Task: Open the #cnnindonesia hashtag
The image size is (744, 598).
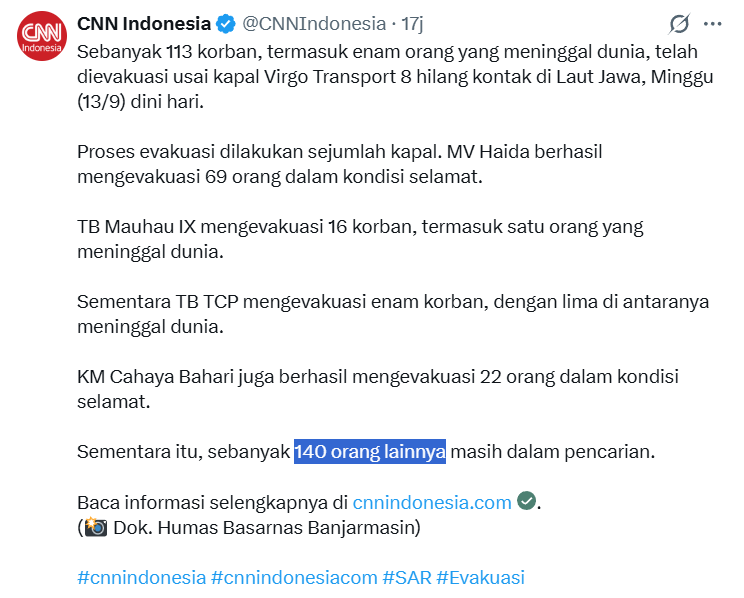Action: coord(141,578)
